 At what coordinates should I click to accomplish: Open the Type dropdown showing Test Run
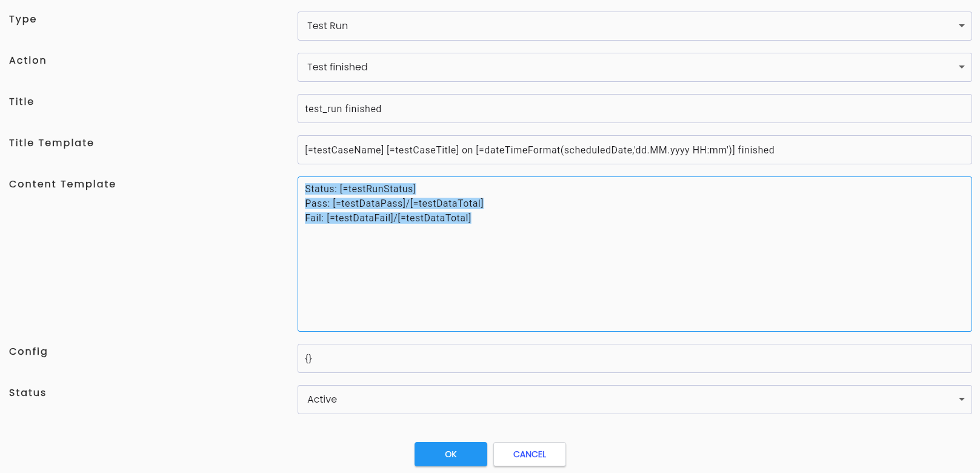click(x=635, y=26)
